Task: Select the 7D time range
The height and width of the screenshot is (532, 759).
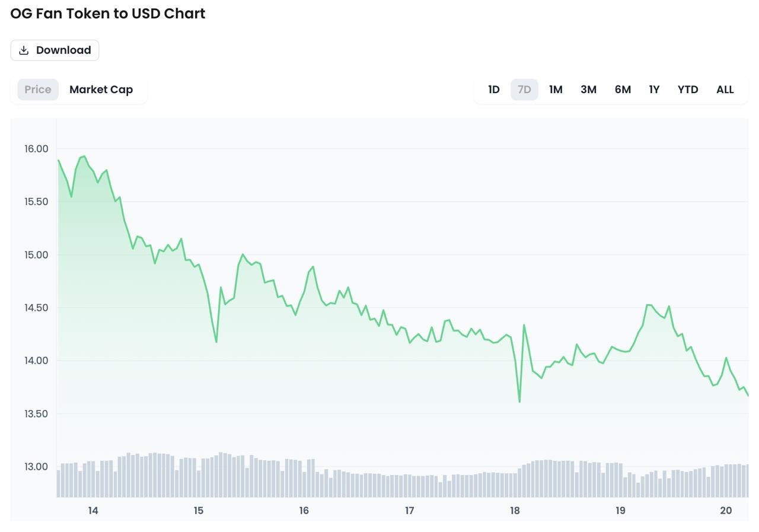Action: pos(524,90)
